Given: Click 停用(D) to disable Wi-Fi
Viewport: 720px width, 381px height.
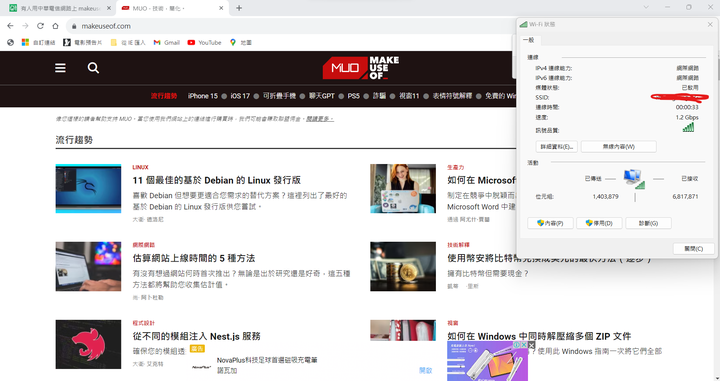Looking at the screenshot, I should (599, 223).
